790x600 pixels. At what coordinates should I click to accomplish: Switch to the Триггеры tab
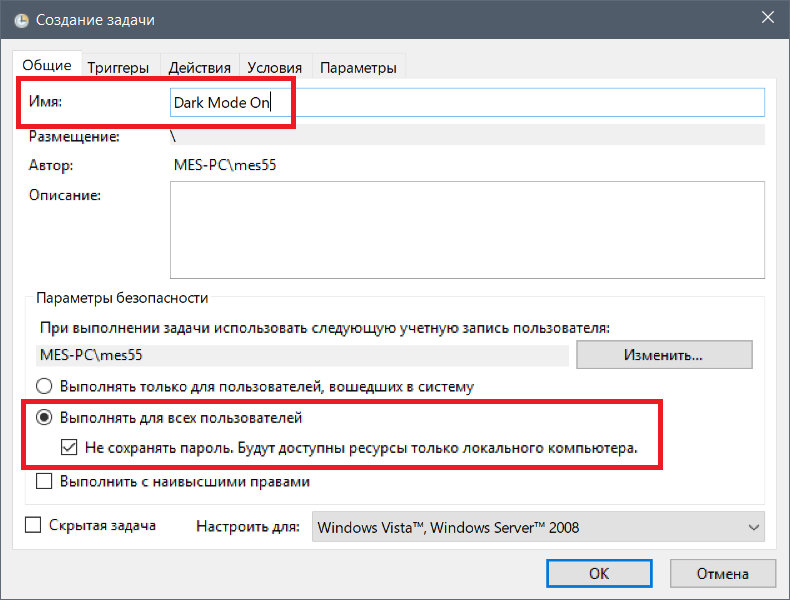[x=118, y=68]
